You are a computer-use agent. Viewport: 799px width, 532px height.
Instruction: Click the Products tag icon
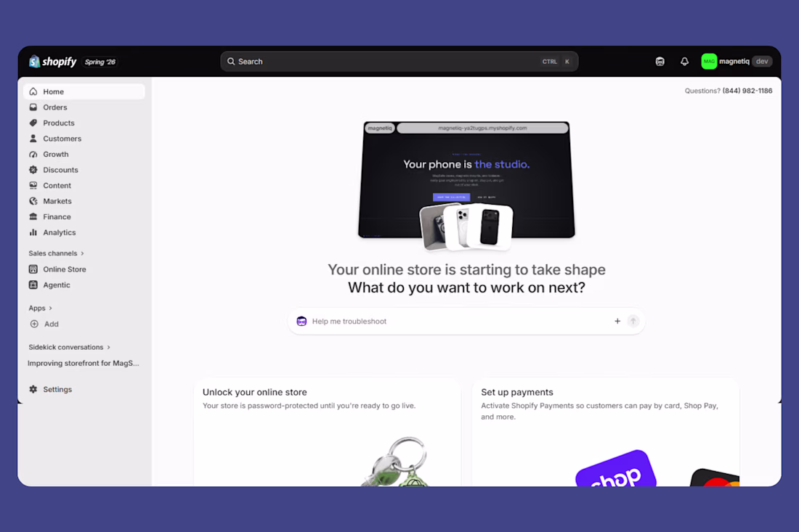[33, 123]
